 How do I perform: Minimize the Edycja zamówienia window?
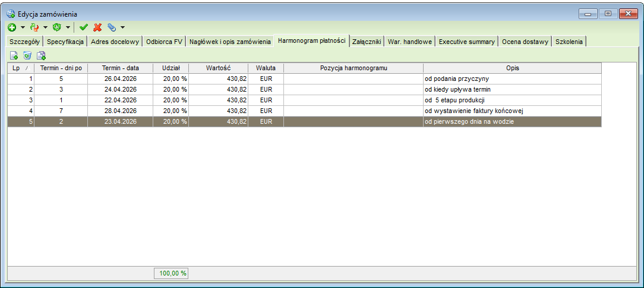588,14
